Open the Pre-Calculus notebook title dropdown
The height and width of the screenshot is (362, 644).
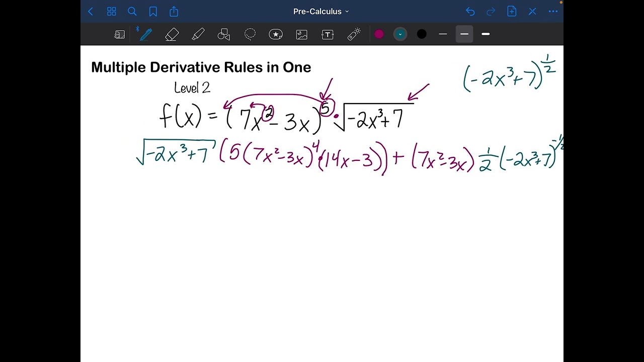point(321,12)
